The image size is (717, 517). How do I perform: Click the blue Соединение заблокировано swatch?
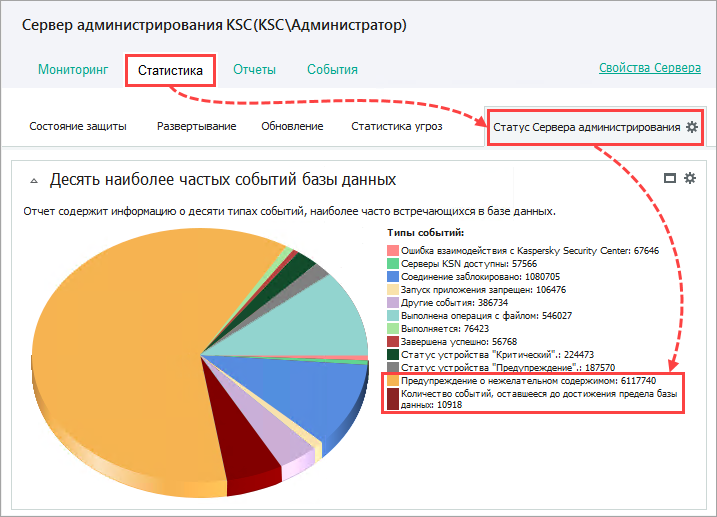click(393, 277)
